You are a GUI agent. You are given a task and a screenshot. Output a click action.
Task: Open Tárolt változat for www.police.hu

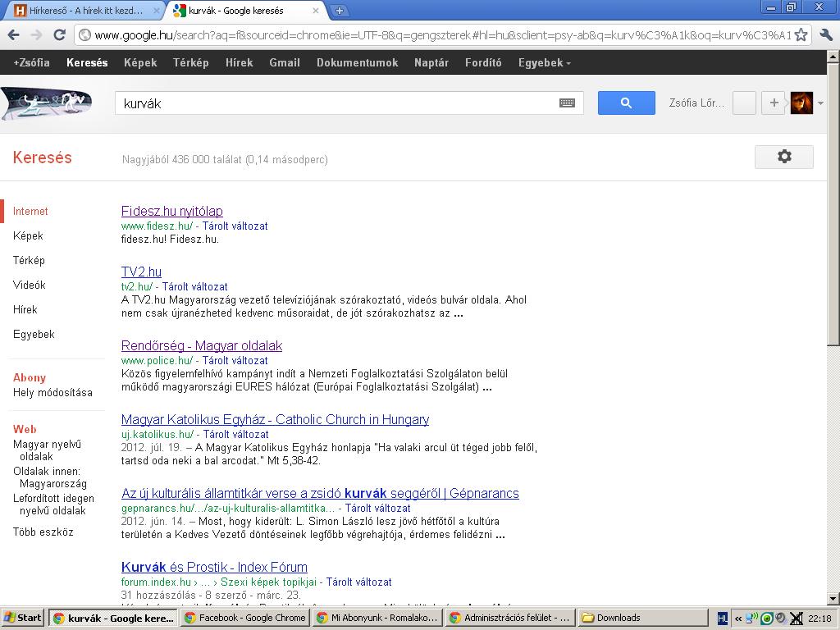pos(235,361)
